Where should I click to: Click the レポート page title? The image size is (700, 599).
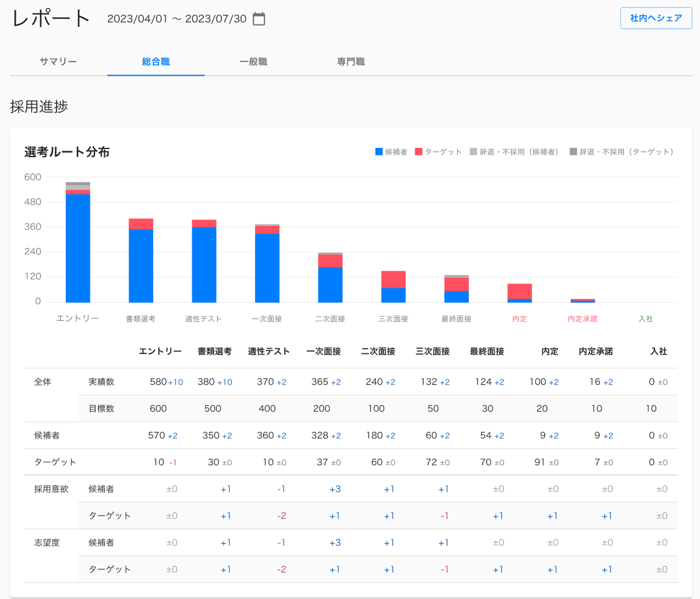pyautogui.click(x=51, y=19)
